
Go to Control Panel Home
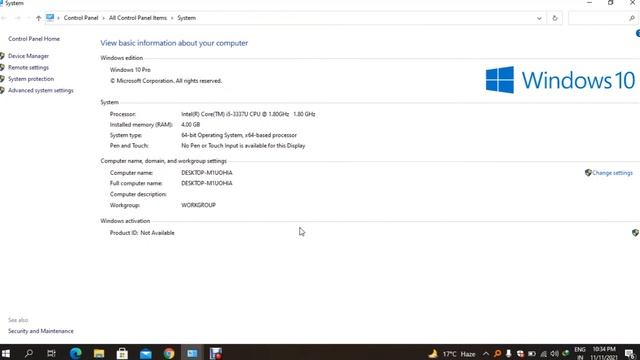tap(33, 39)
